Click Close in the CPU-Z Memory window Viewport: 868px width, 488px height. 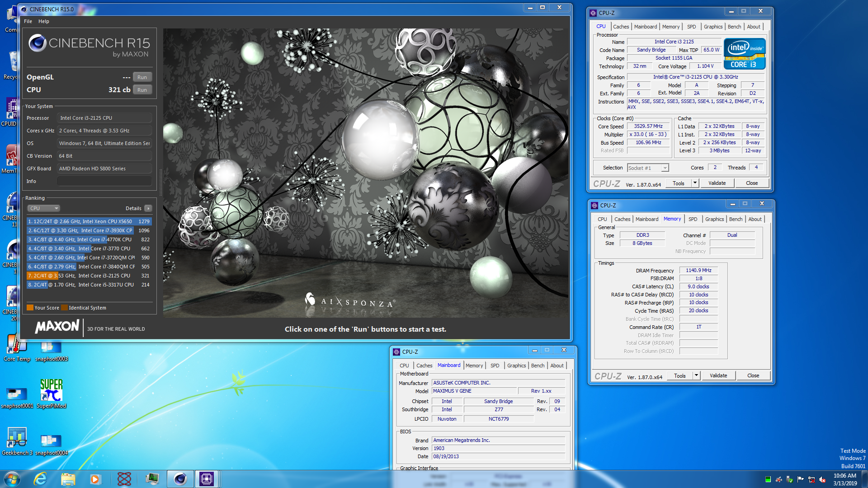[x=753, y=375]
